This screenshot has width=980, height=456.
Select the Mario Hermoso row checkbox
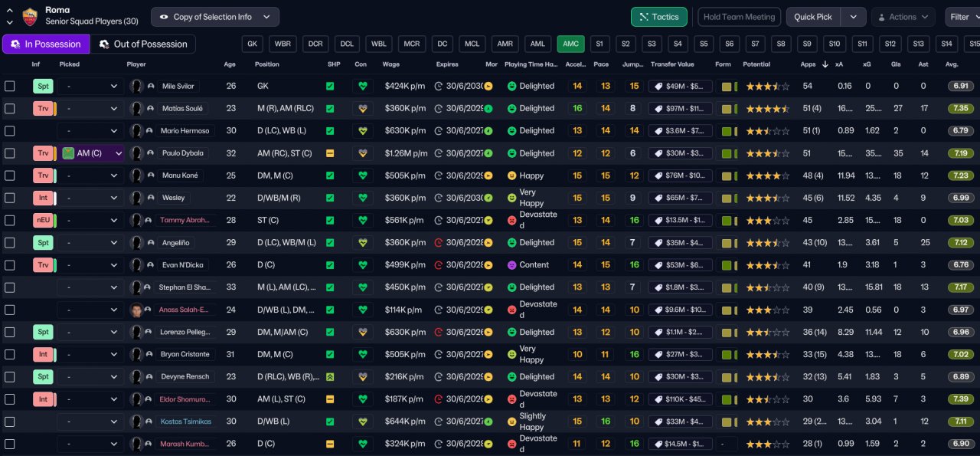tap(10, 131)
